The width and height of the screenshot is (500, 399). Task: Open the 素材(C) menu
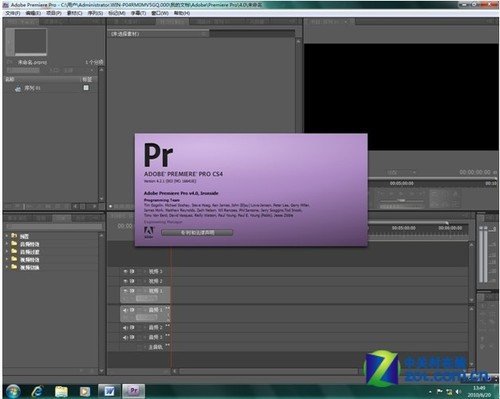[74, 13]
